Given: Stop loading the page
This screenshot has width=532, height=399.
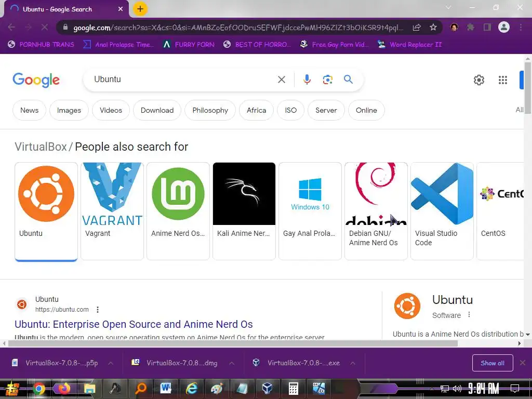Looking at the screenshot, I should click(x=45, y=27).
